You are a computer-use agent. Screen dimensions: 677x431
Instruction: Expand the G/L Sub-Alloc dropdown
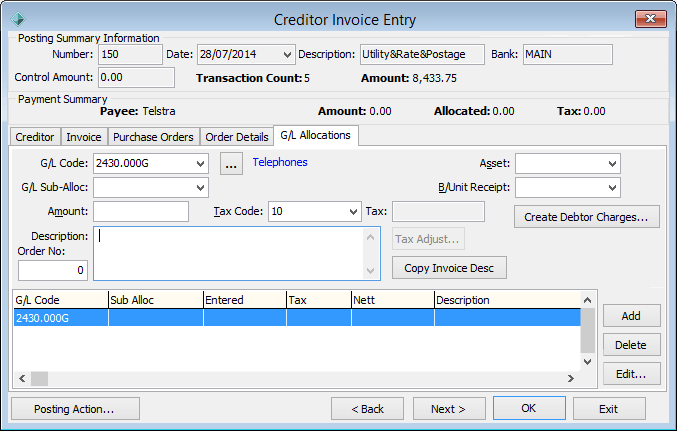click(x=200, y=187)
